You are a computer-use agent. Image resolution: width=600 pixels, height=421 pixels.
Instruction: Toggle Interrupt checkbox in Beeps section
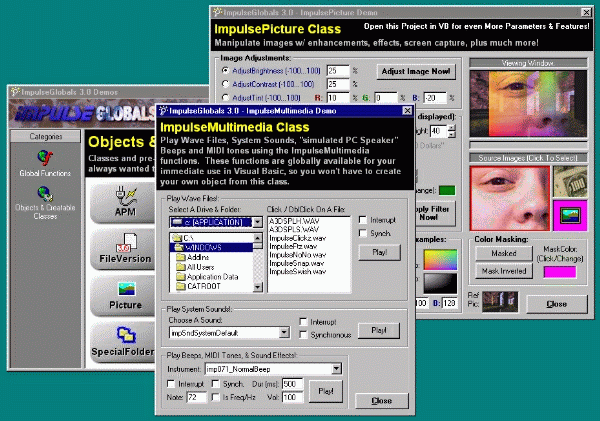[x=171, y=383]
